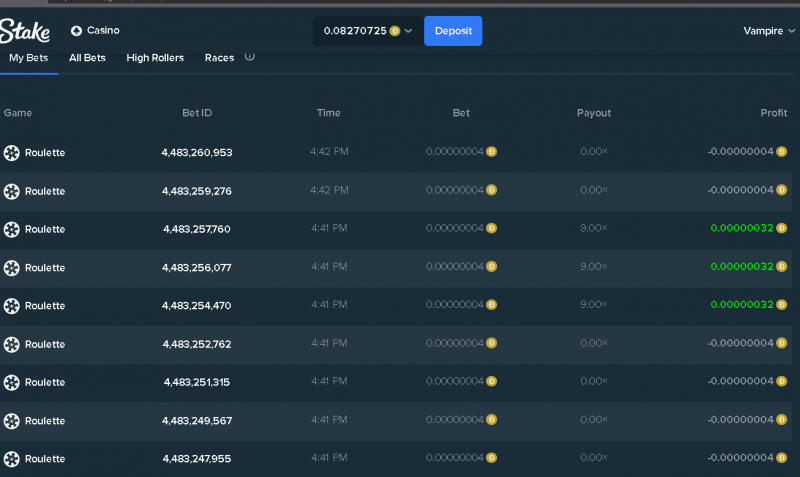Click the coin icon in balance box
The height and width of the screenshot is (477, 800).
pyautogui.click(x=394, y=31)
